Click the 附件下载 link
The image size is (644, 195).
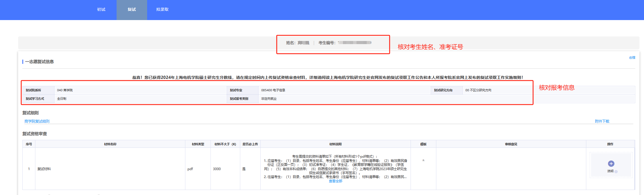[x=602, y=121]
